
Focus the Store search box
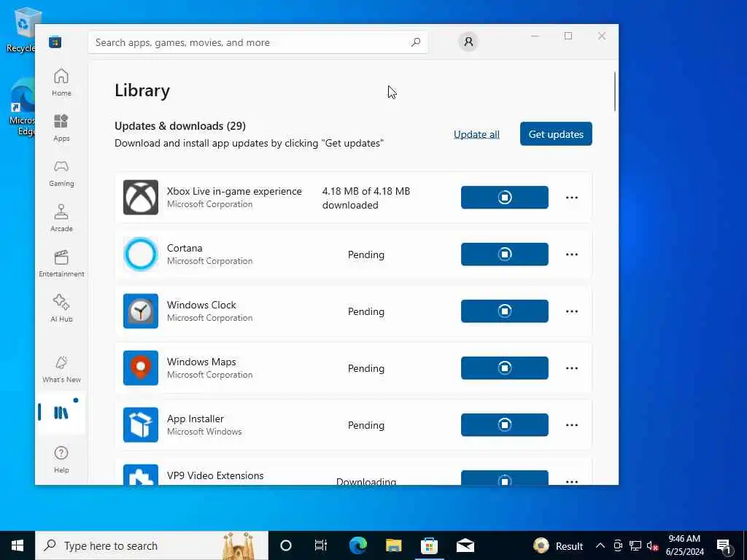coord(258,42)
